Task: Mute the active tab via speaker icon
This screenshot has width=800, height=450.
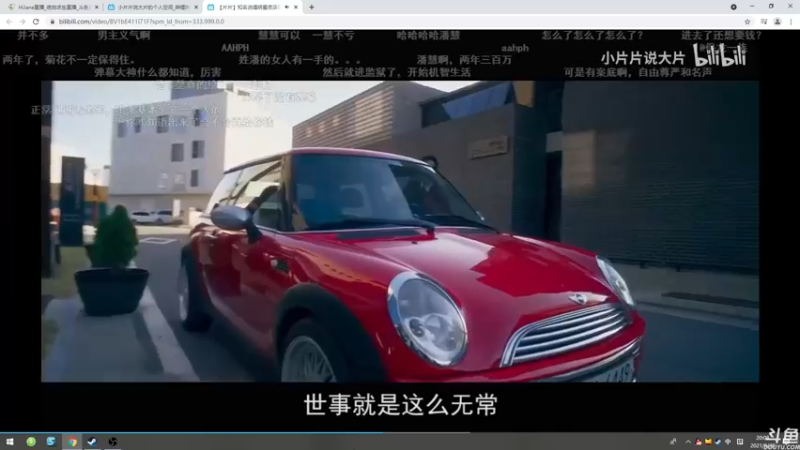Action: click(287, 7)
